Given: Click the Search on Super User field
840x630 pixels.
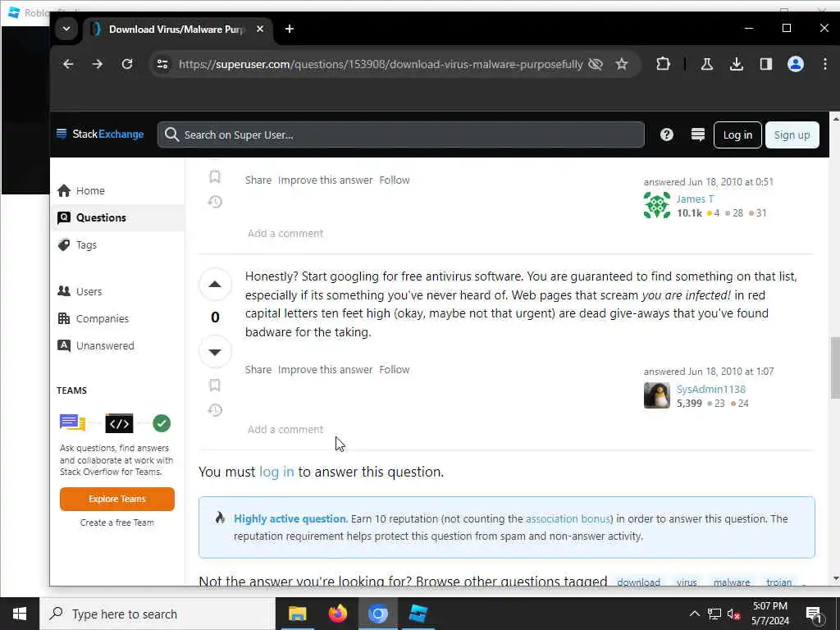Looking at the screenshot, I should tap(400, 135).
